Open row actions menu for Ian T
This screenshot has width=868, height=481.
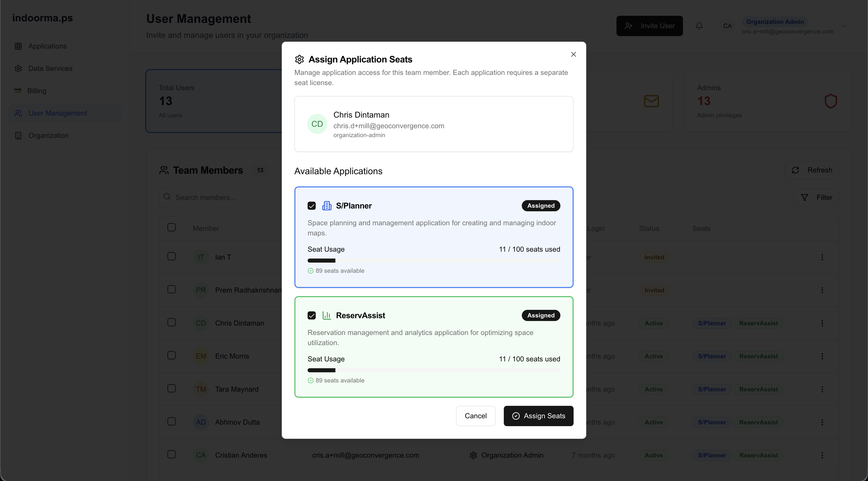pyautogui.click(x=822, y=257)
